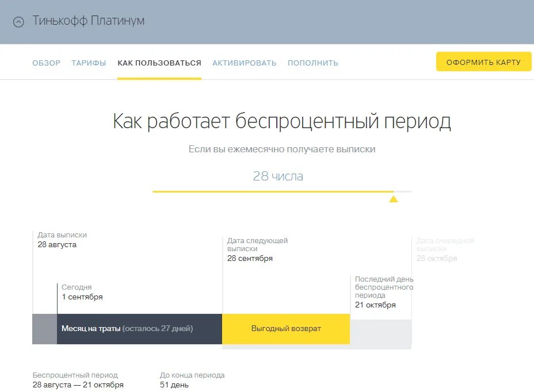Select the Как пользоваться tab

159,63
